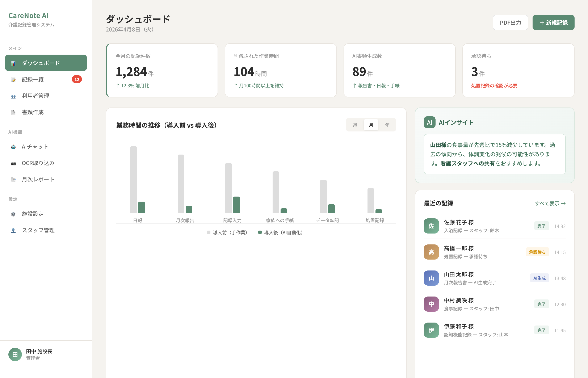Open the ダッシュボード menu item
The image size is (588, 378).
click(46, 63)
